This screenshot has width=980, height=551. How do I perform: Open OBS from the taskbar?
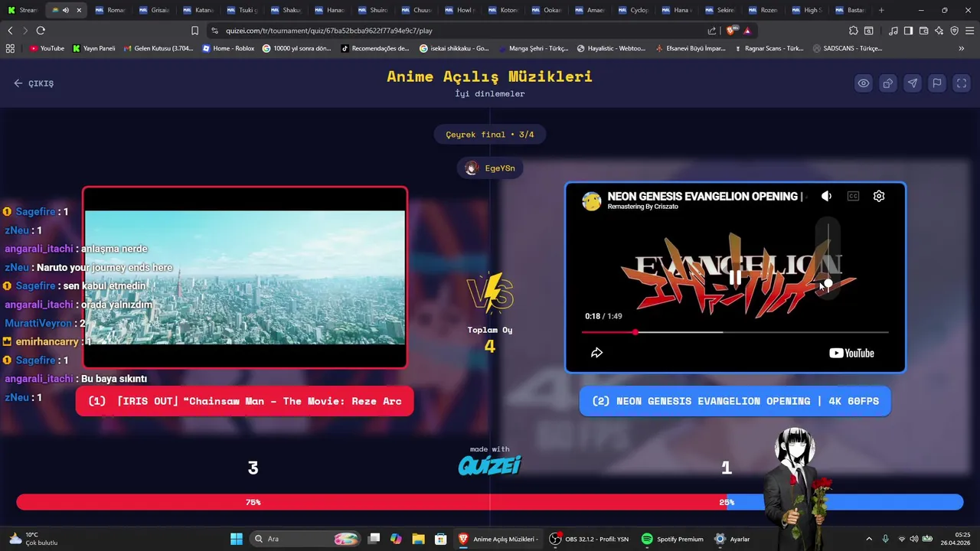590,539
